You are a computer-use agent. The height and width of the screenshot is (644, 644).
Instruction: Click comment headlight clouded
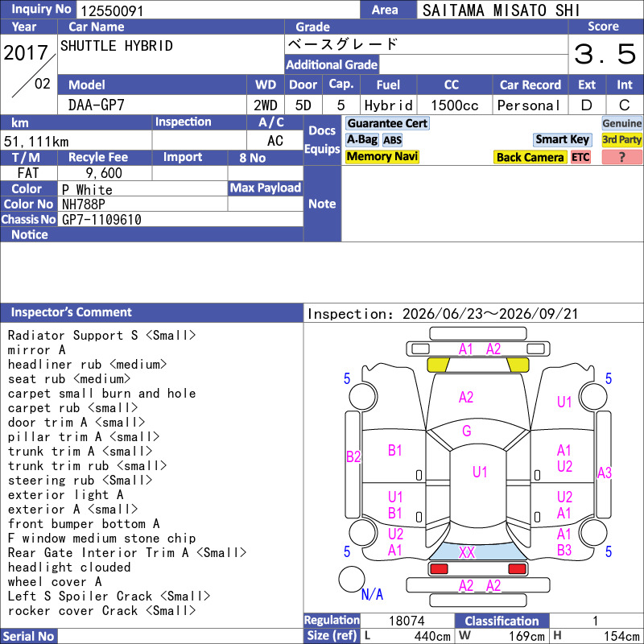coord(69,568)
